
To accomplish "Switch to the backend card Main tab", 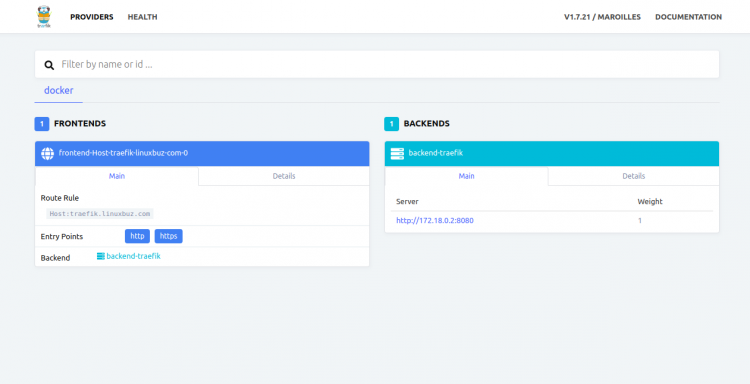I will pyautogui.click(x=466, y=176).
